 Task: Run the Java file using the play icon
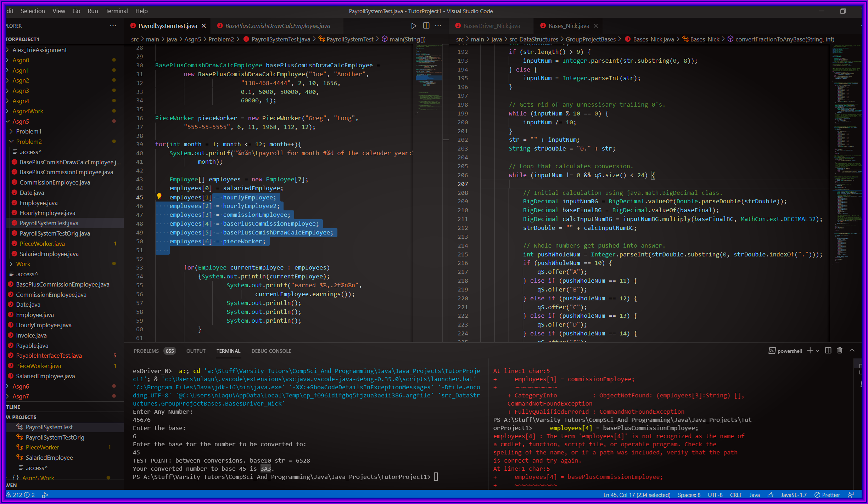413,26
